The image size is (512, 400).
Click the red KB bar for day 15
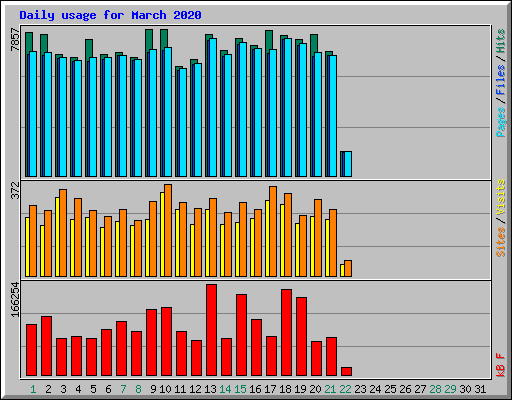coord(242,335)
